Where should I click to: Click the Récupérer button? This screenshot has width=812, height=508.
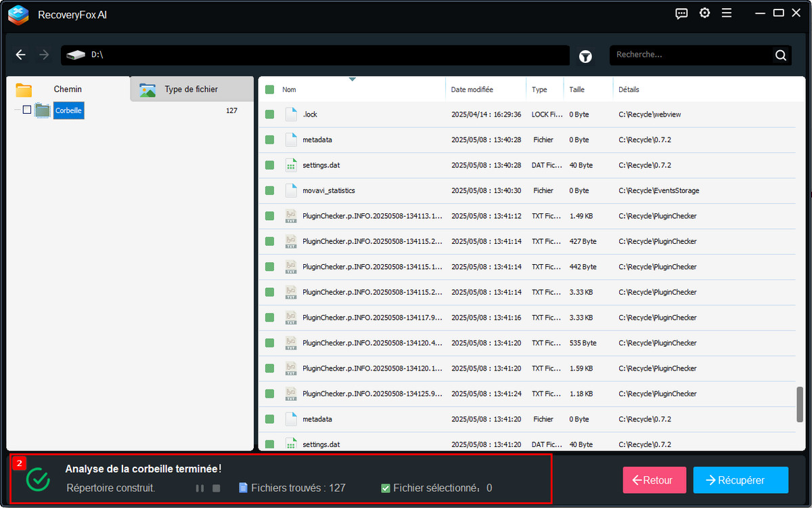coord(740,480)
